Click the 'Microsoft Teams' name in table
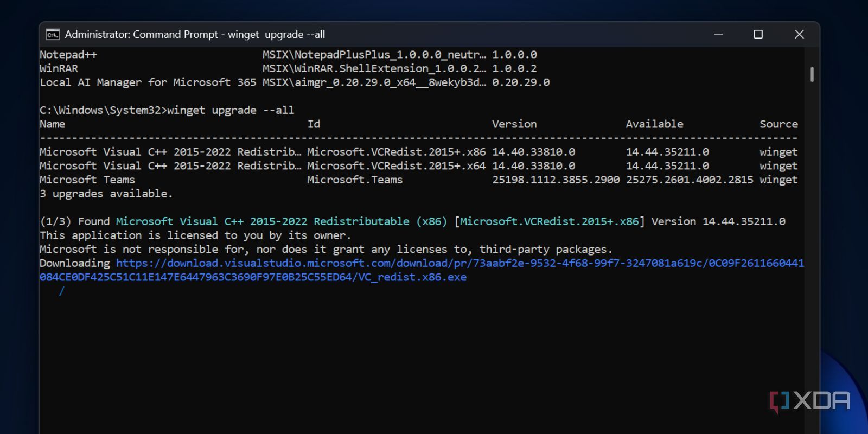Viewport: 868px width, 434px height. tap(87, 180)
